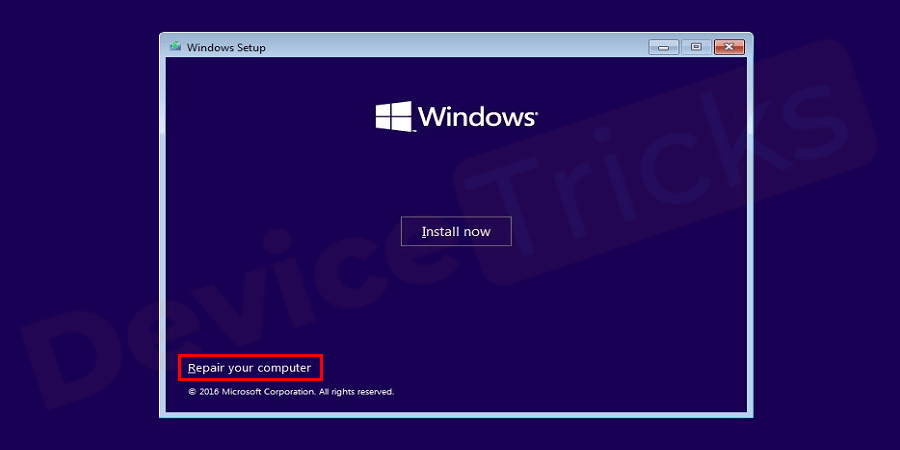
Task: Open the Repair your computer link
Action: pyautogui.click(x=250, y=368)
